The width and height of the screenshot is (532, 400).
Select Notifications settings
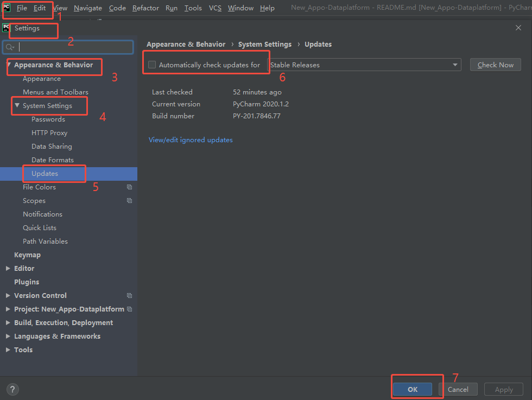42,214
